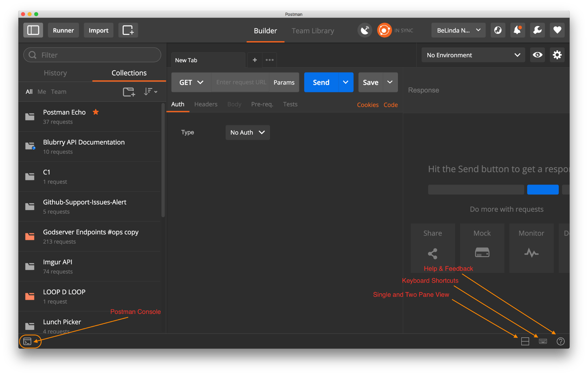Screen dimensions: 588x375
Task: Open keyboard shortcuts icon
Action: tap(543, 341)
